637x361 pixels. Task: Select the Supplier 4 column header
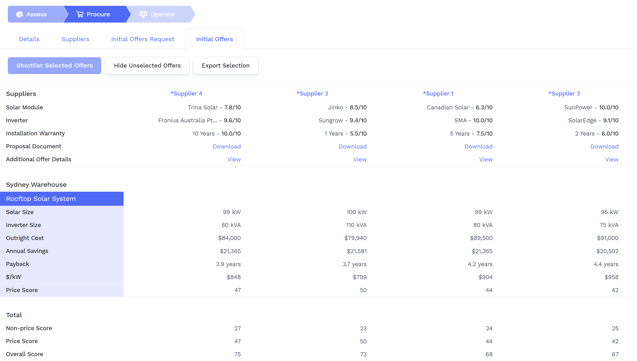pyautogui.click(x=186, y=93)
